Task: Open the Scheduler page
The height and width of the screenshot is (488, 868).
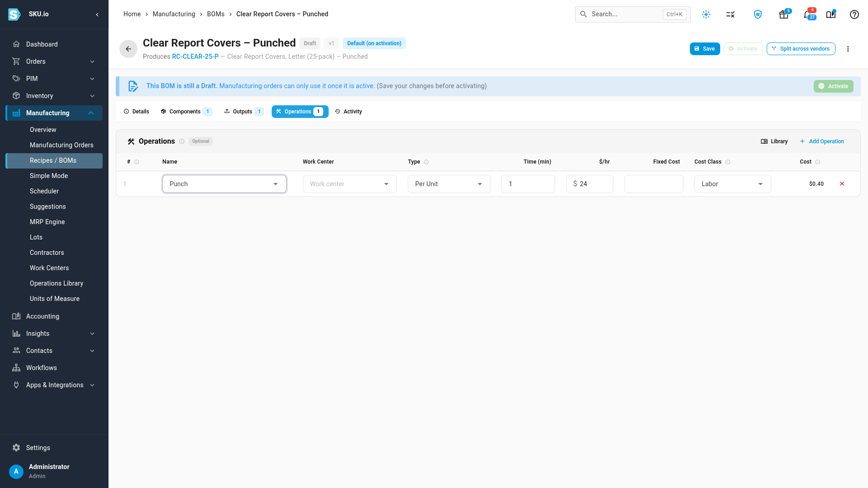Action: point(54,191)
